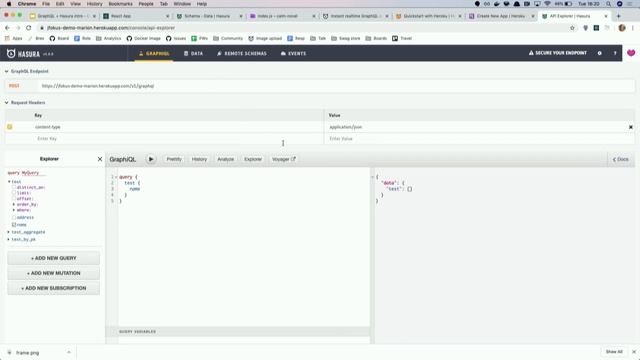This screenshot has height=360, width=640.
Task: Open the Issues bookmark
Action: coord(176,38)
